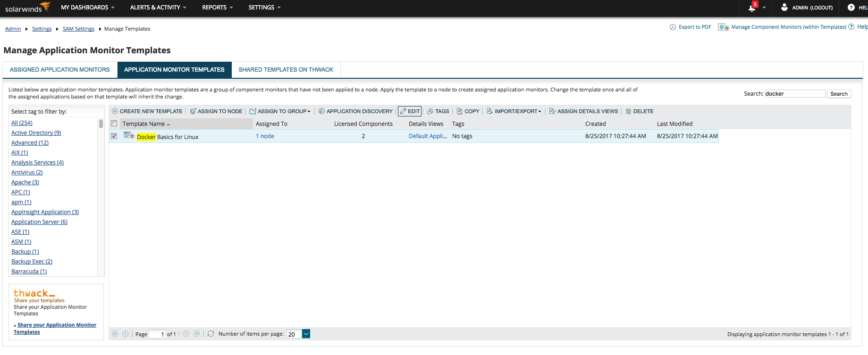Click the search text field containing docker

click(794, 94)
